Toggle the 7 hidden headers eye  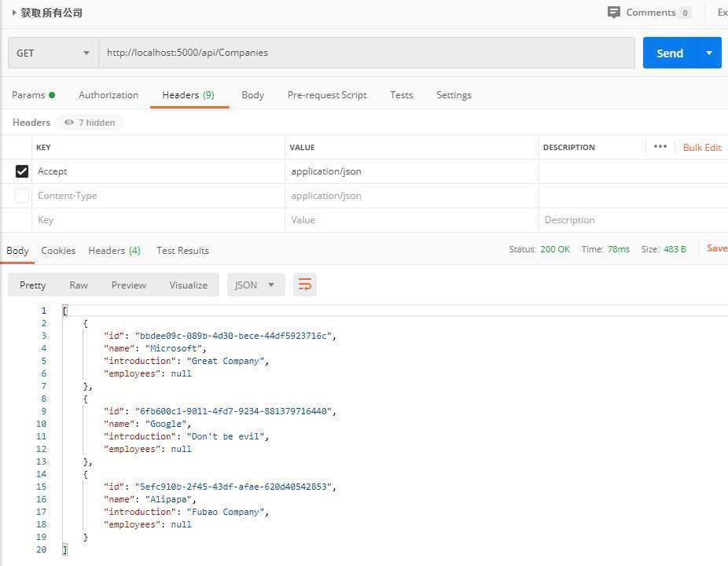pyautogui.click(x=69, y=123)
